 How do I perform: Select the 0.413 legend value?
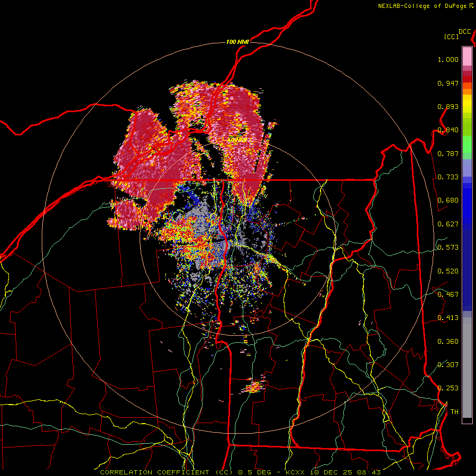tap(448, 318)
